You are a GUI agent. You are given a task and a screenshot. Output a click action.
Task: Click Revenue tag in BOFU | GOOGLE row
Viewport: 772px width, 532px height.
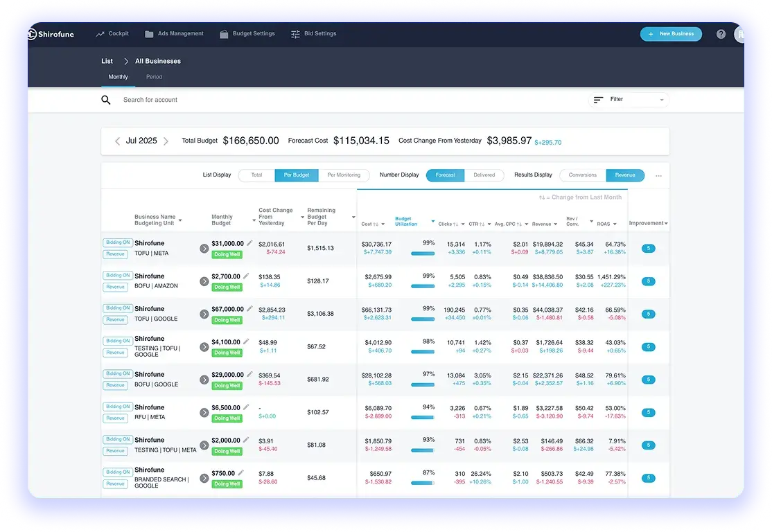click(x=115, y=385)
